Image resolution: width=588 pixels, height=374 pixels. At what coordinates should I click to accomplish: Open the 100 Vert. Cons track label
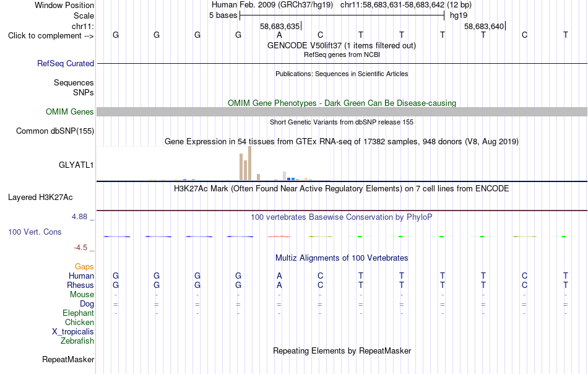35,232
